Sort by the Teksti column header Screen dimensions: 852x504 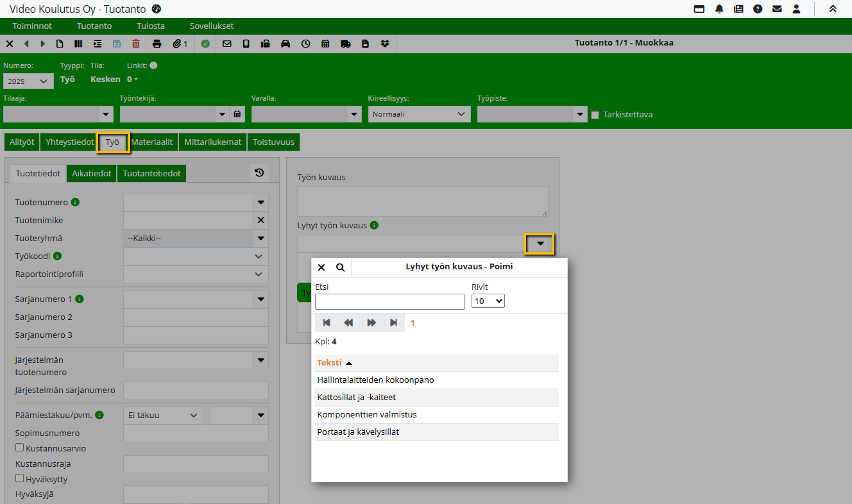pyautogui.click(x=329, y=363)
